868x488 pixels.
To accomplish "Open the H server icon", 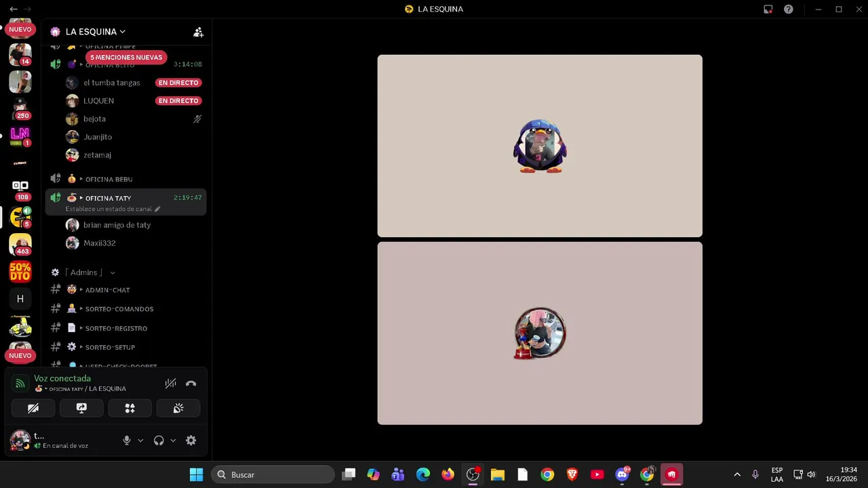I will [20, 299].
